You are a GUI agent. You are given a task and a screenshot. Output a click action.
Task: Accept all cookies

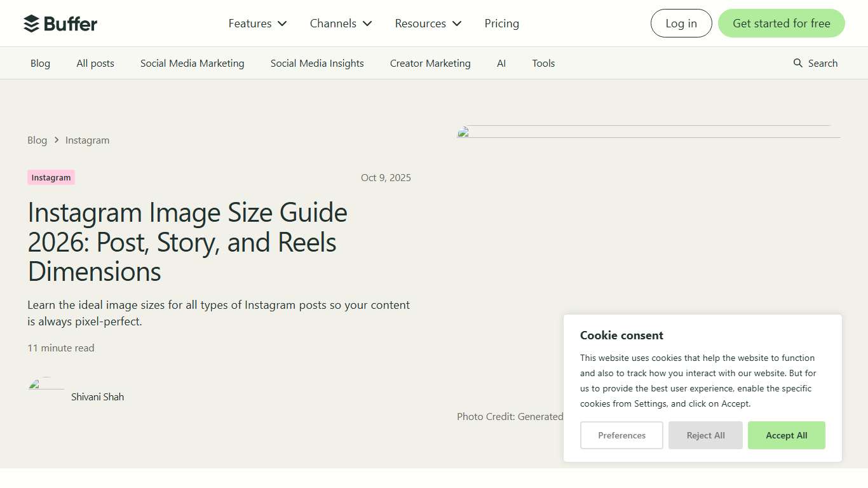(786, 435)
